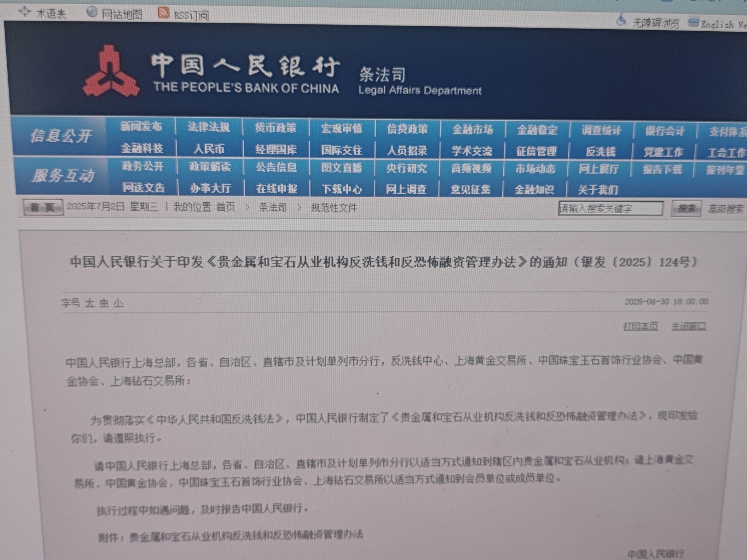
Task: Click the People's Bank of China logo
Action: [x=111, y=71]
